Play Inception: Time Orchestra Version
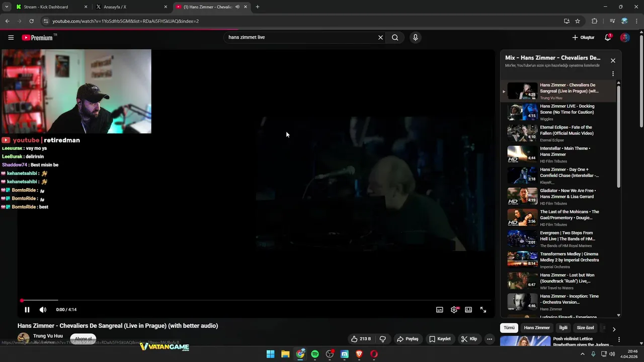 click(558, 302)
